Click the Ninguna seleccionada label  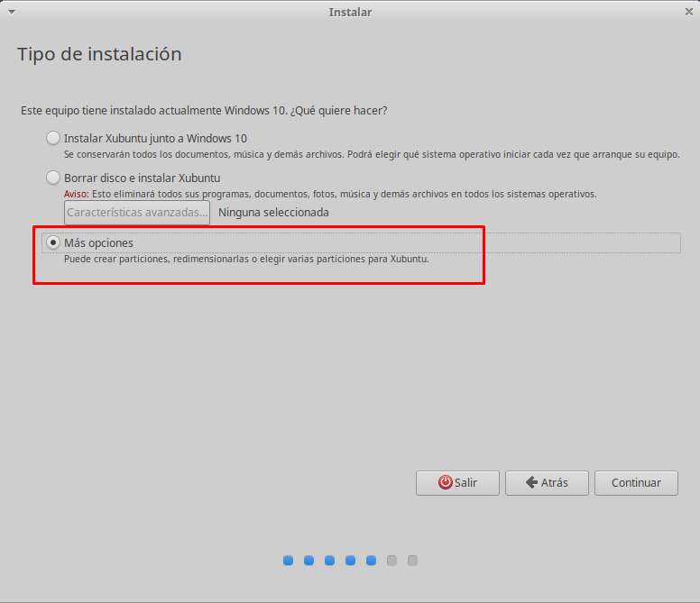point(273,213)
